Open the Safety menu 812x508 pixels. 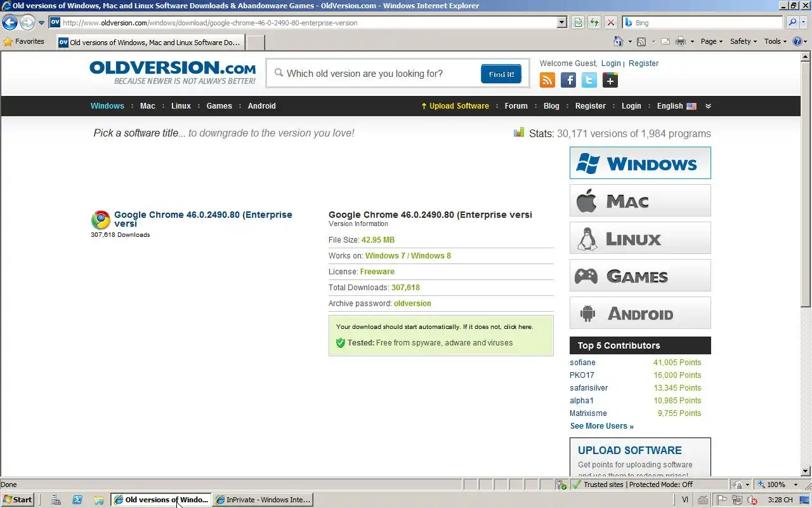[743, 41]
